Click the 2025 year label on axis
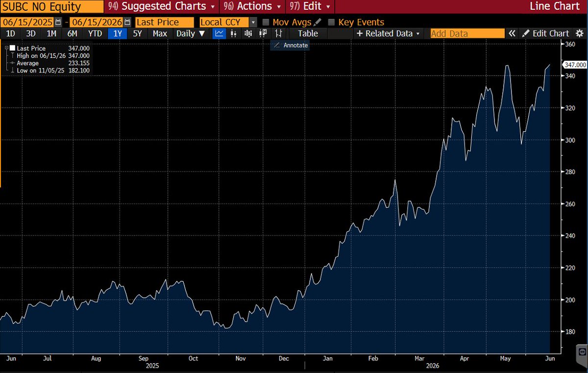The height and width of the screenshot is (373, 588). pos(151,366)
